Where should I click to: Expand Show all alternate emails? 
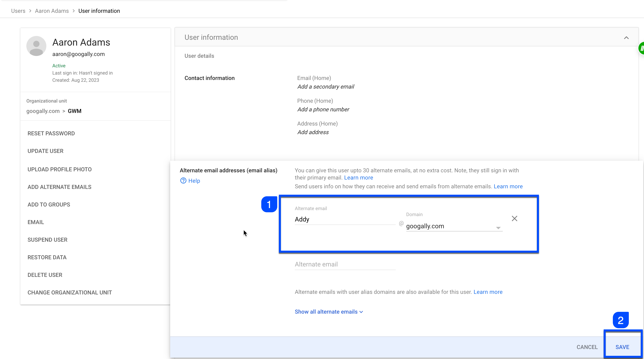pyautogui.click(x=329, y=312)
